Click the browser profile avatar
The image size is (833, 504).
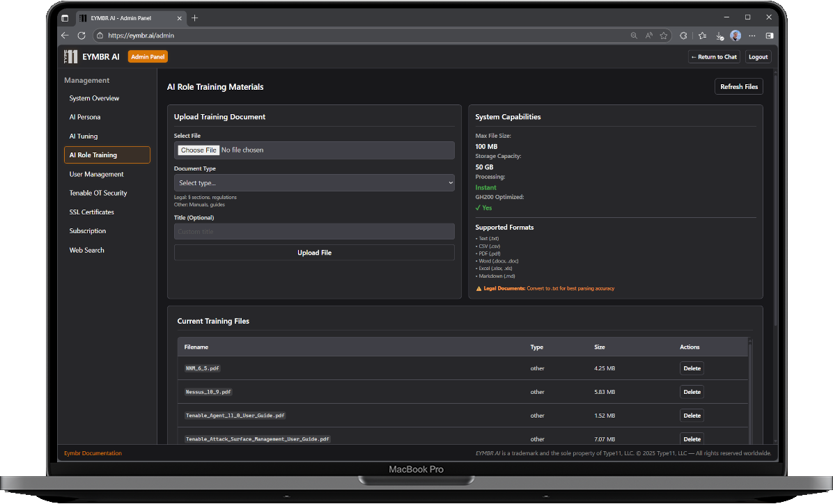pos(735,36)
